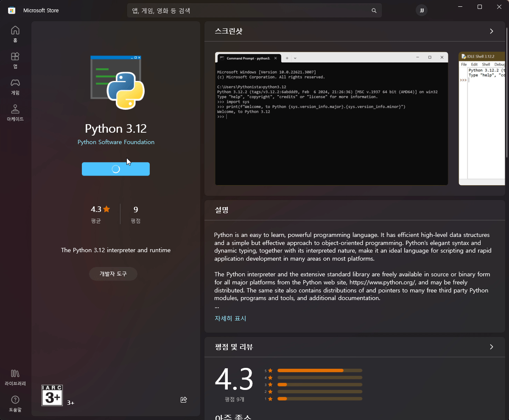Click the share icon for Python 3.12
This screenshot has height=420, width=509.
(184, 400)
